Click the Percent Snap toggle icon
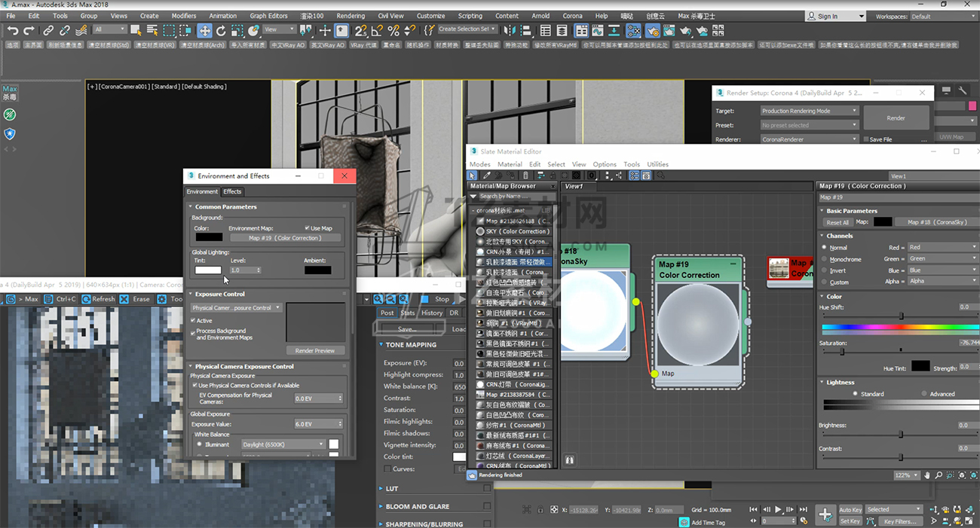The image size is (980, 528). [394, 30]
